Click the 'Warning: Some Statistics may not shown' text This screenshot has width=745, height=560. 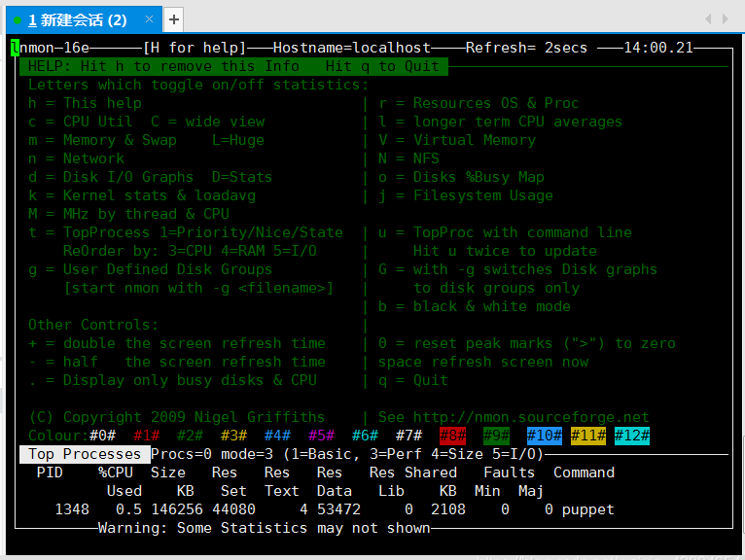click(x=265, y=528)
